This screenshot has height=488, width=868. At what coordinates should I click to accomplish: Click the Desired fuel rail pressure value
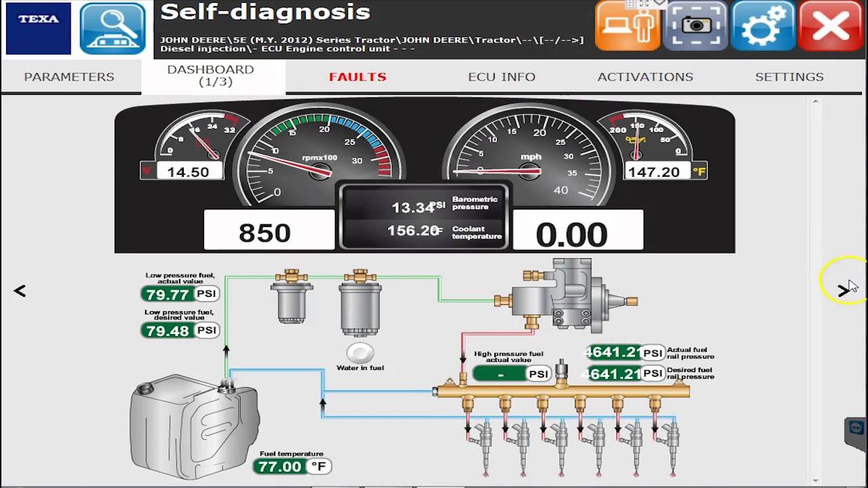coord(625,373)
